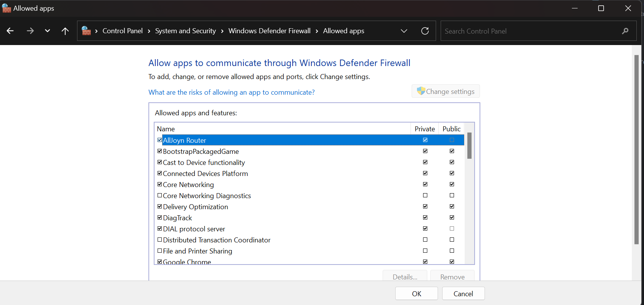The width and height of the screenshot is (644, 305).
Task: Navigate to System and Security breadcrumb
Action: 185,31
